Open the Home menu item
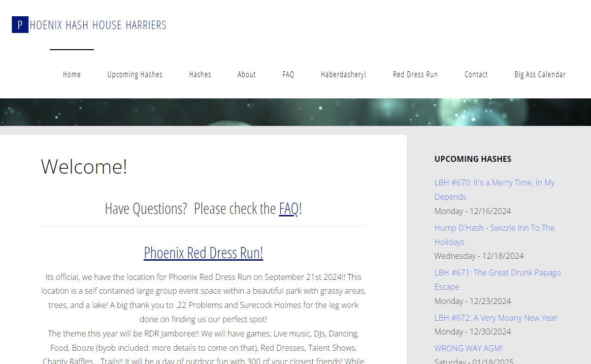Screen dimensions: 591x364 (x=72, y=74)
